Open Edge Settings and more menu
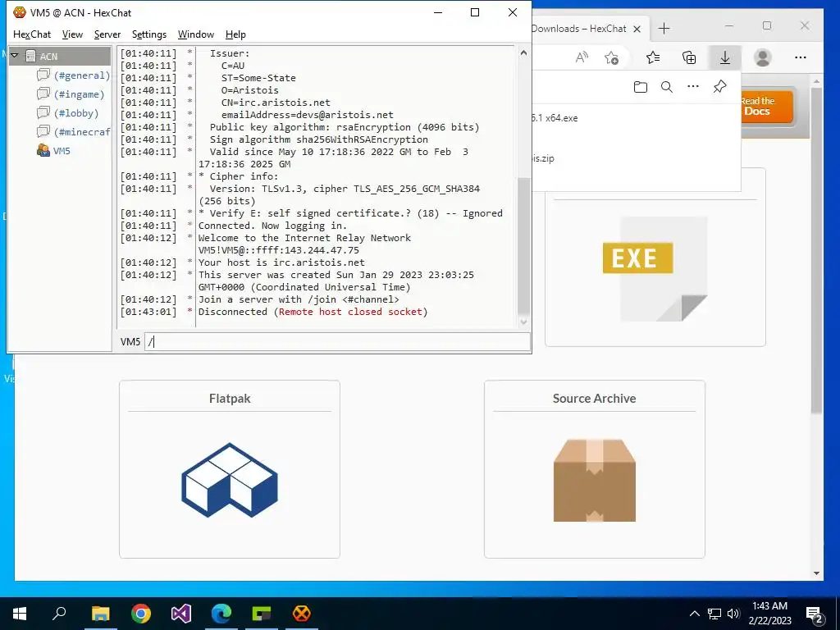This screenshot has width=840, height=630. pos(801,57)
